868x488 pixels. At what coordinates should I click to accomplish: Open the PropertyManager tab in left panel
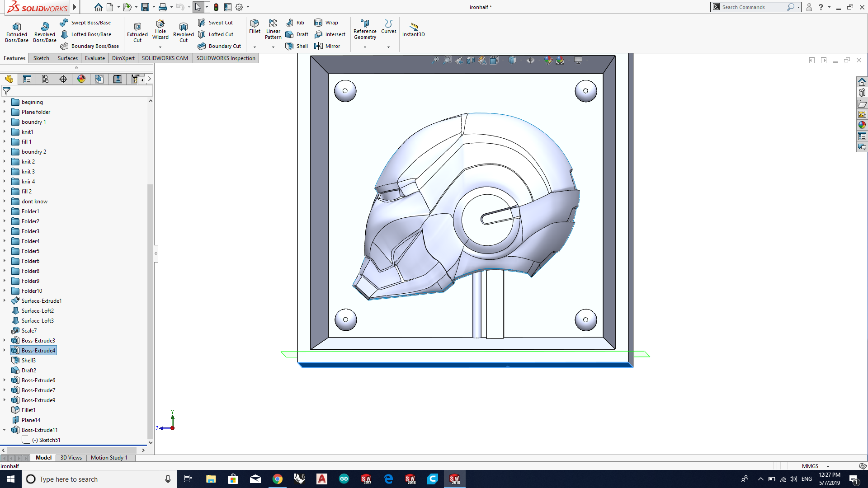[27, 79]
